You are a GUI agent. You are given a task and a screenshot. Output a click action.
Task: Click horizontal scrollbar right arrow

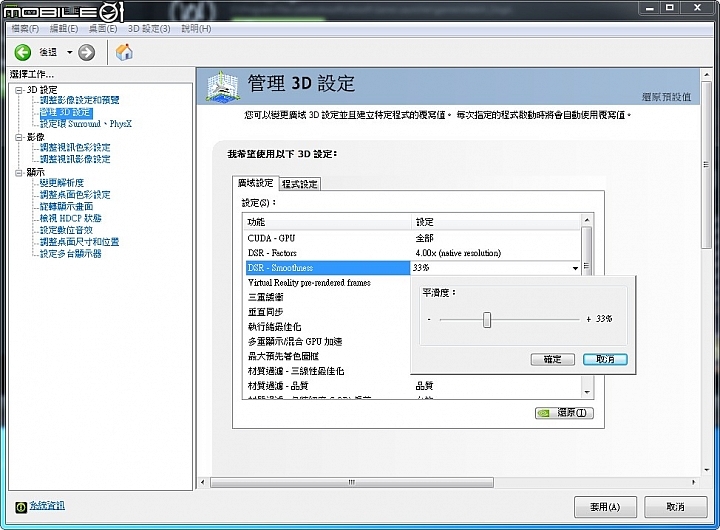[693, 482]
